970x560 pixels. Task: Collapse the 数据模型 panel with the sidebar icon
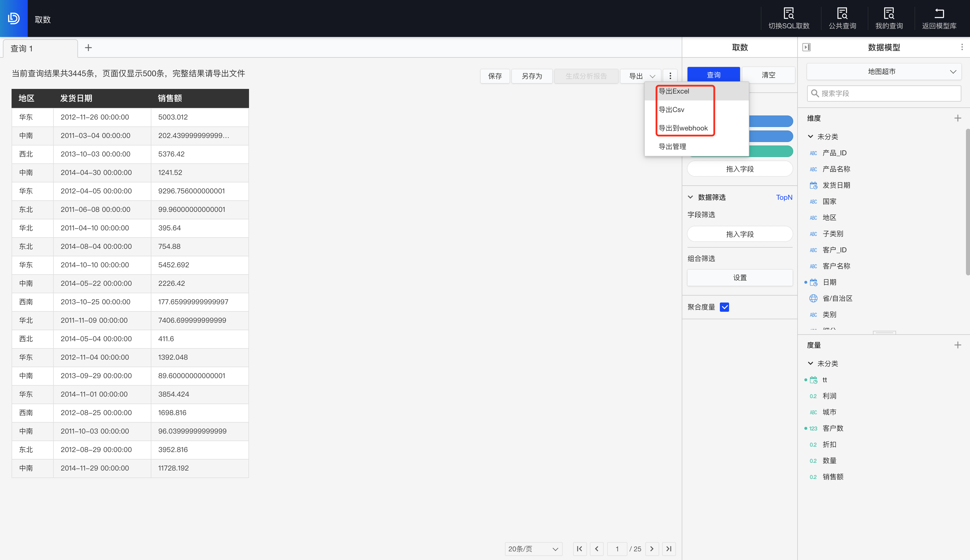click(x=807, y=47)
